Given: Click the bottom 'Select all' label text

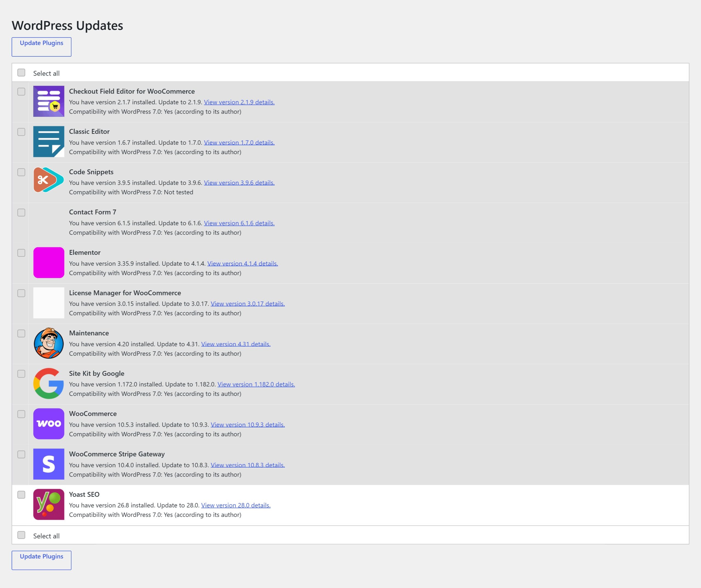Looking at the screenshot, I should [x=46, y=536].
